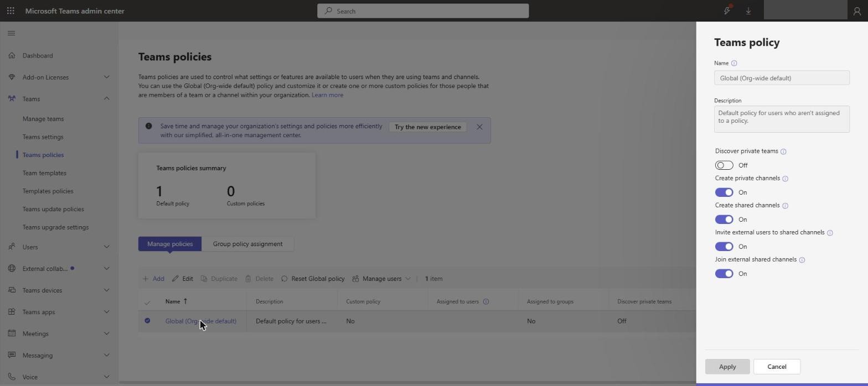The height and width of the screenshot is (386, 868).
Task: Click the Description text area
Action: 782,119
